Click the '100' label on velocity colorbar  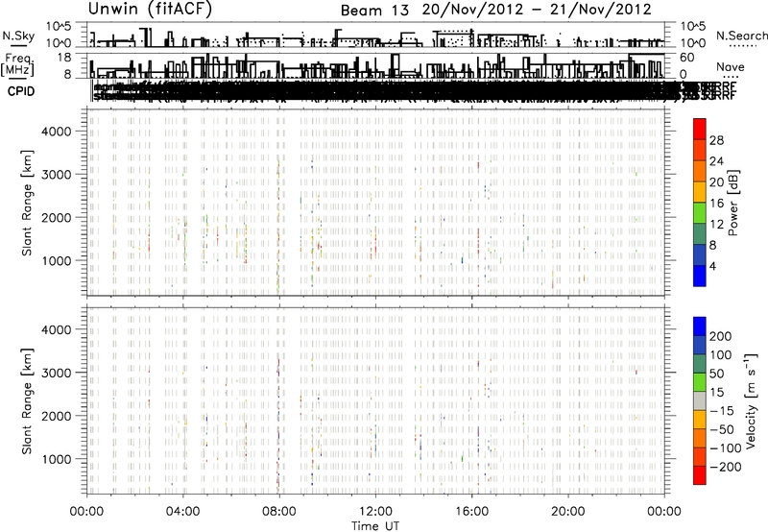(x=721, y=355)
